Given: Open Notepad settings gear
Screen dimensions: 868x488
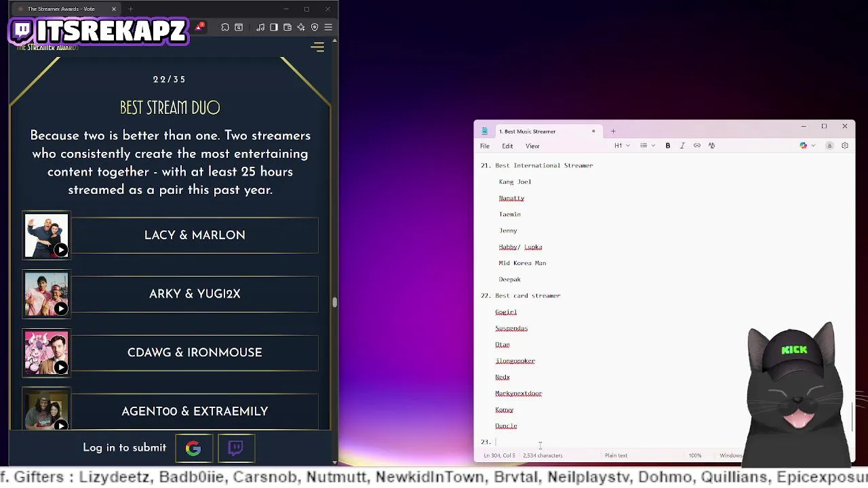Looking at the screenshot, I should (x=845, y=146).
